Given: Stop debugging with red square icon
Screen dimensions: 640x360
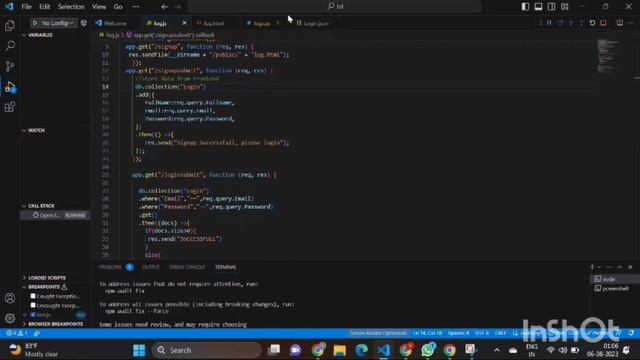Looking at the screenshot, I should (x=603, y=23).
